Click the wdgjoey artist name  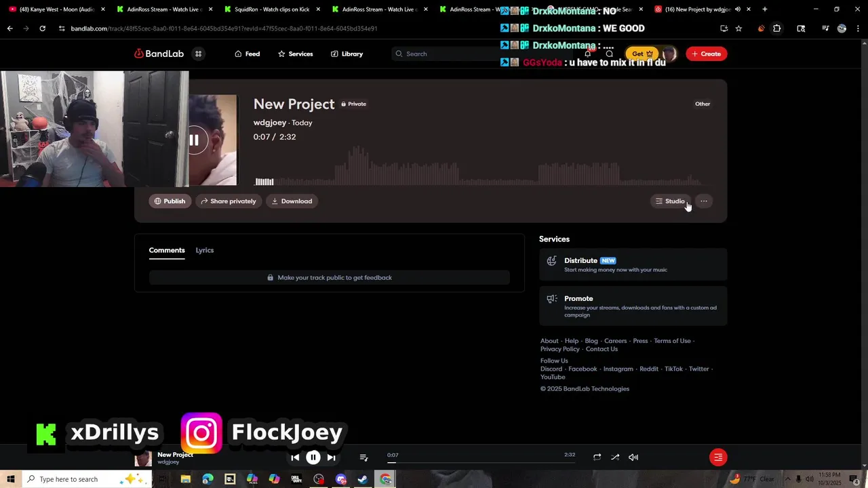pyautogui.click(x=270, y=123)
